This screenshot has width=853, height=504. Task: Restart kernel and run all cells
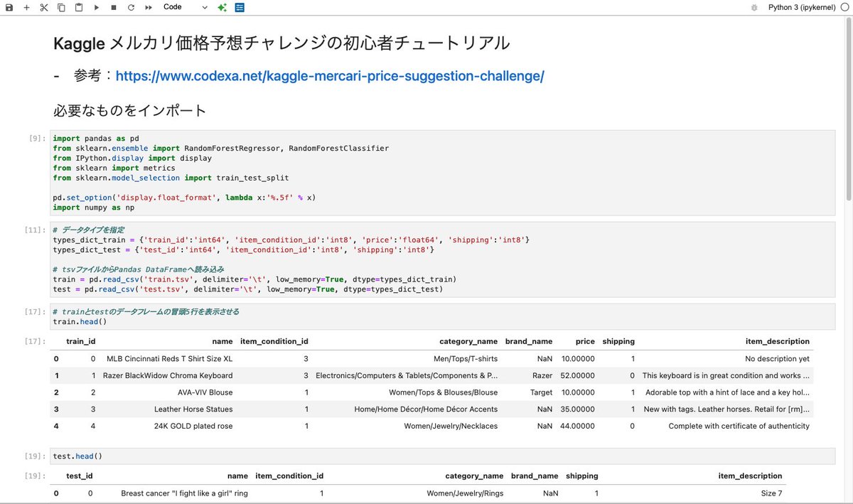(149, 7)
